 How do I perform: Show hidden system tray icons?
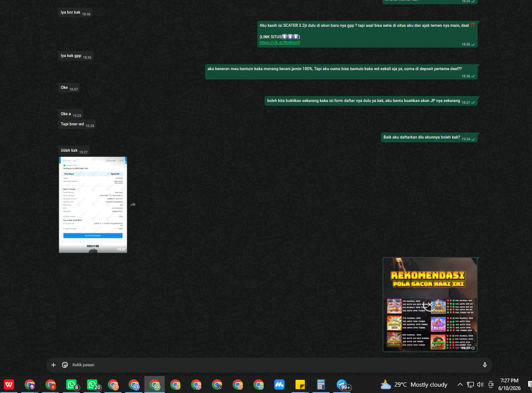460,385
